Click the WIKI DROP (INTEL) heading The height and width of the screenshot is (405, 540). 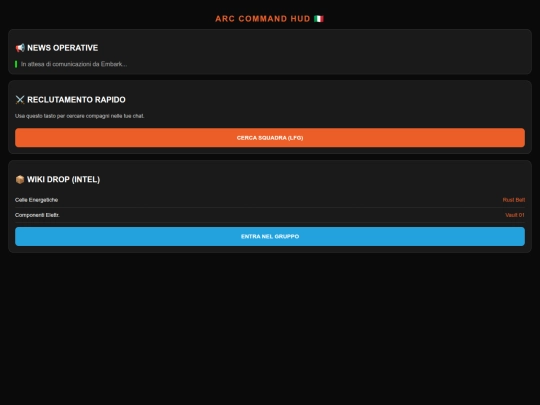63,179
